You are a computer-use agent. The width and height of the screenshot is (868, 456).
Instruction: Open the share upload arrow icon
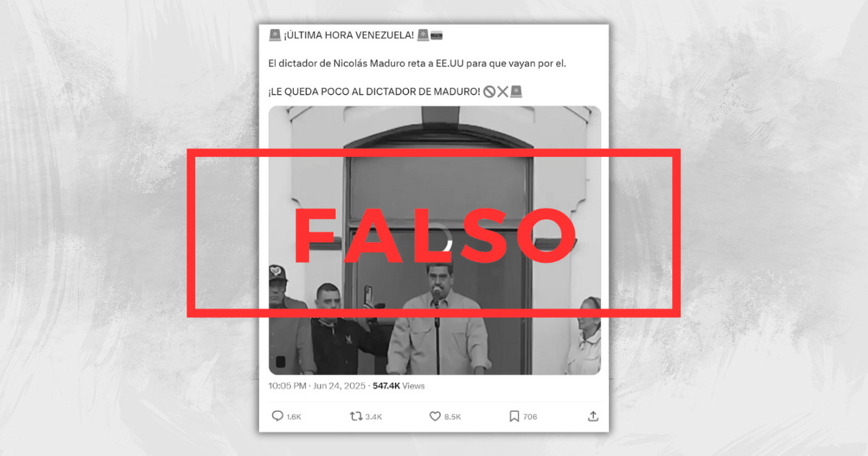(593, 416)
